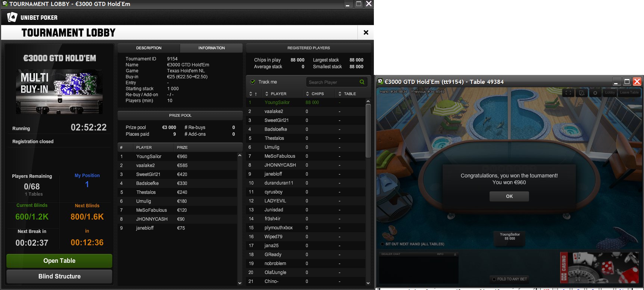Click the green search magnifier icon
The height and width of the screenshot is (290, 644).
(x=362, y=82)
